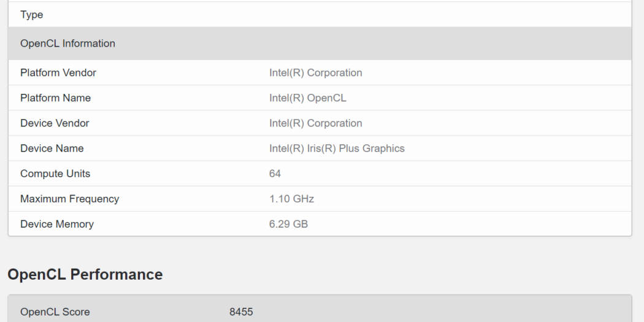Select the OpenCL Score label
This screenshot has width=644, height=322.
coord(55,312)
